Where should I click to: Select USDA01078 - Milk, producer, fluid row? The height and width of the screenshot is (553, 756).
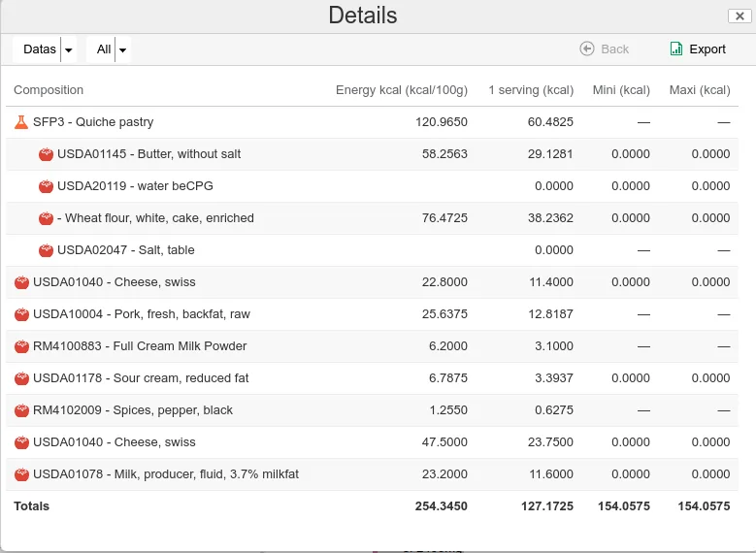pyautogui.click(x=373, y=474)
